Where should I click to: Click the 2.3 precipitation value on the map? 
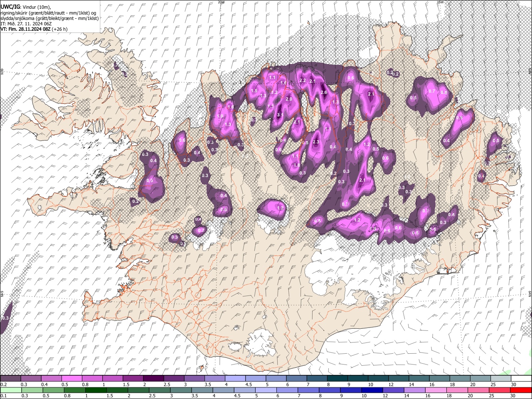click(x=316, y=142)
